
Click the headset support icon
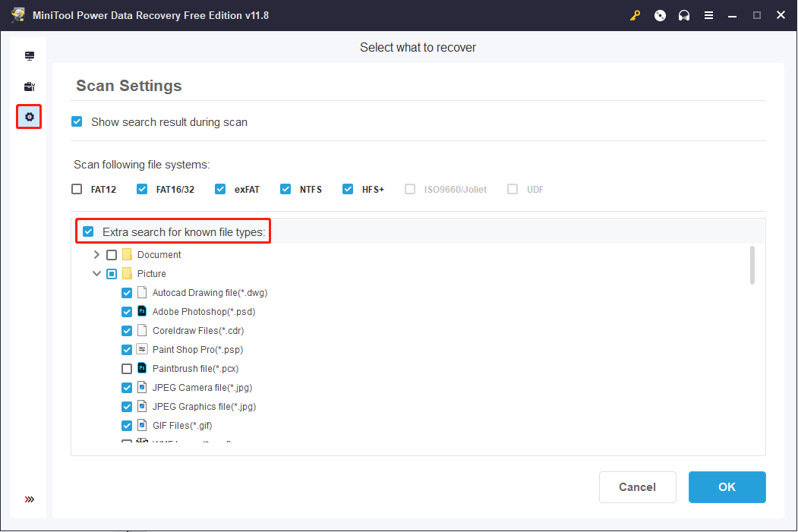coord(684,15)
